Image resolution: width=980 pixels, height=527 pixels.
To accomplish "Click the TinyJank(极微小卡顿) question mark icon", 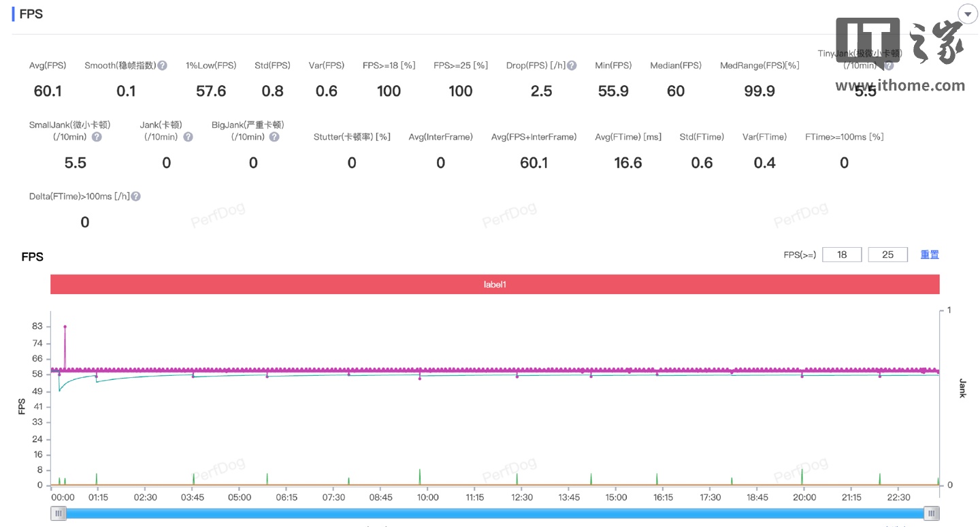I will pos(889,66).
